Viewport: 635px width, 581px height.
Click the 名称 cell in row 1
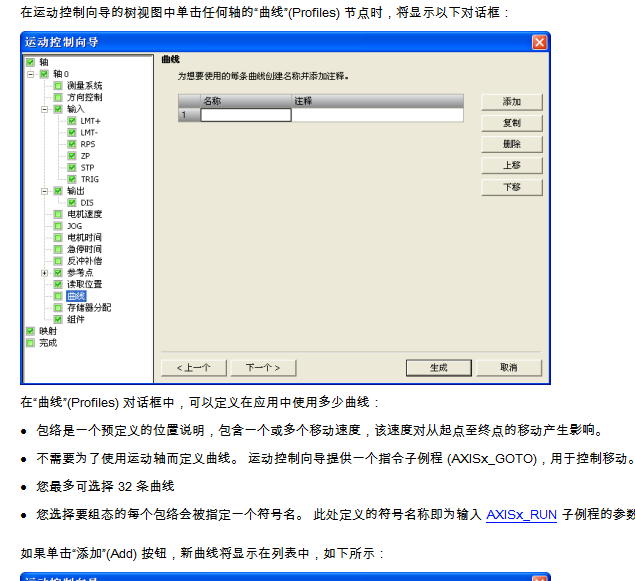coord(246,115)
